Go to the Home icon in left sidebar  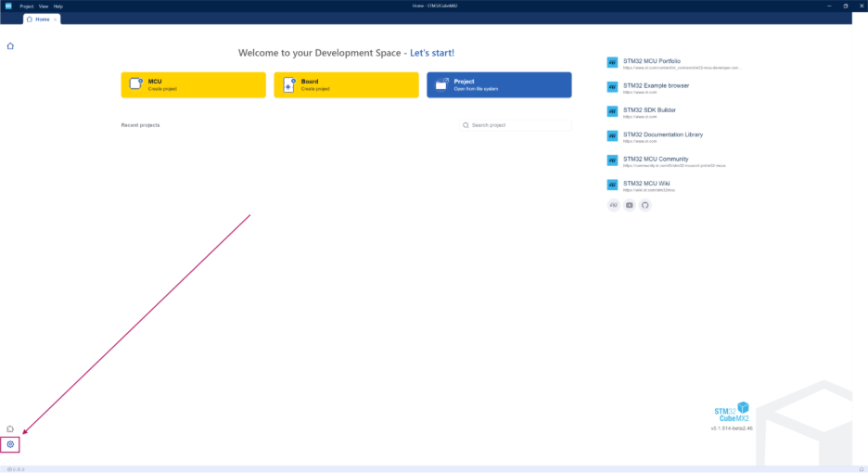(10, 46)
